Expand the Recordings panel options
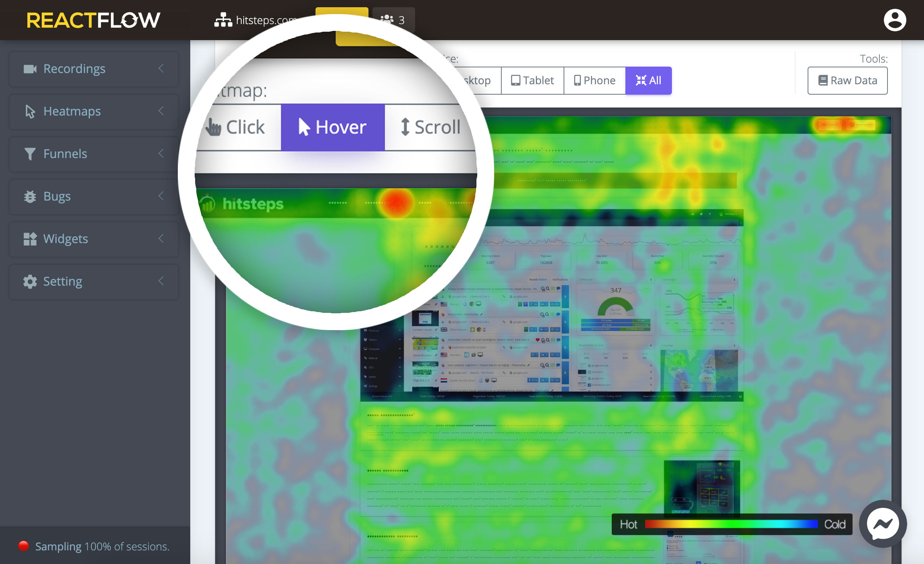The height and width of the screenshot is (564, 924). tap(163, 69)
